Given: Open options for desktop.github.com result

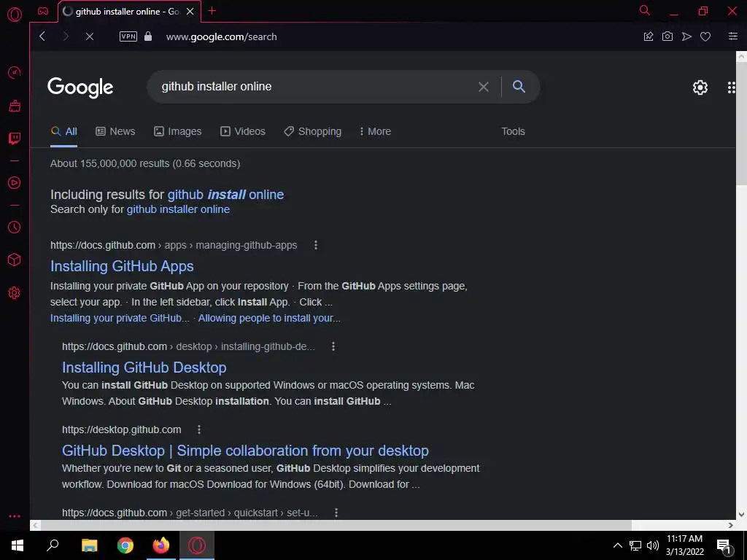Looking at the screenshot, I should point(199,429).
